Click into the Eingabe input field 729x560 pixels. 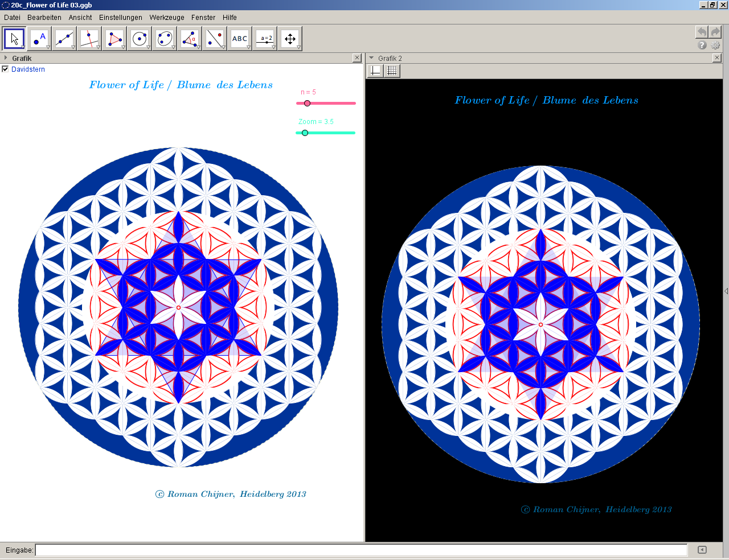tap(361, 550)
